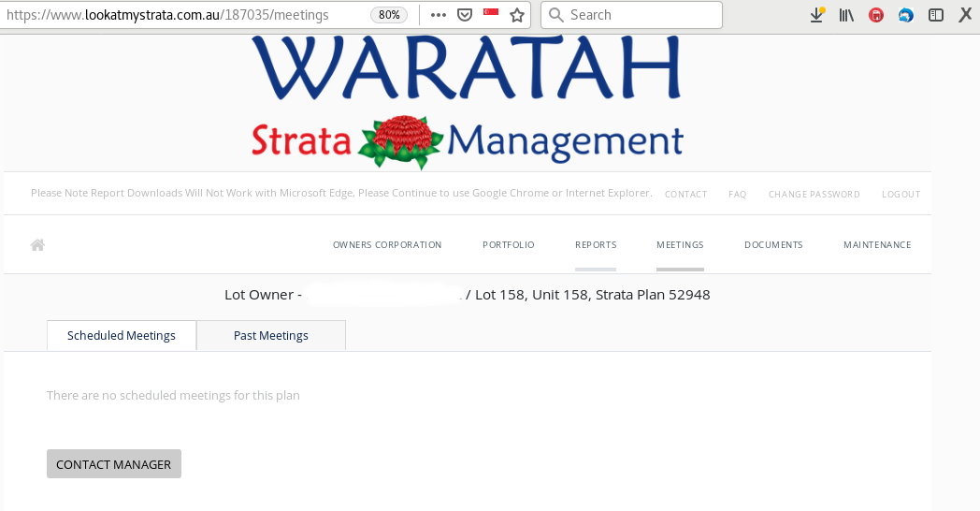Open the REPORTS menu
Viewport: 980px width, 511px height.
coord(596,244)
